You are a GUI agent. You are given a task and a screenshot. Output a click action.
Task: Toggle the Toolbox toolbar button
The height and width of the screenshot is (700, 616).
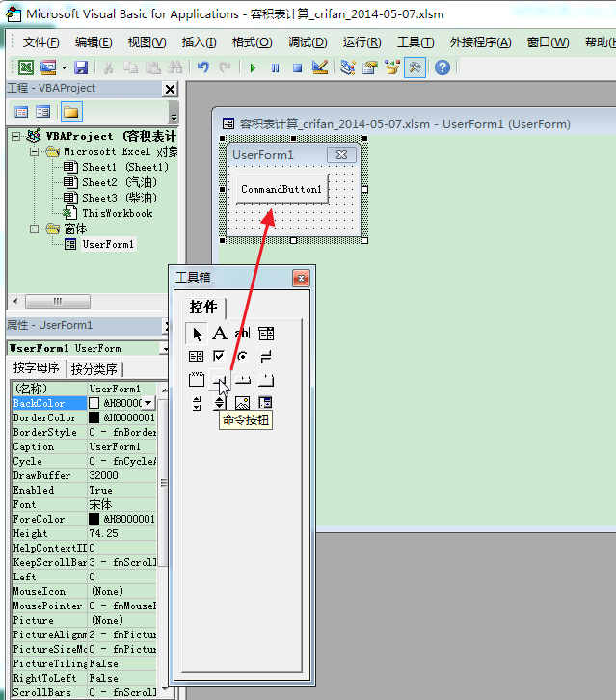[x=415, y=67]
